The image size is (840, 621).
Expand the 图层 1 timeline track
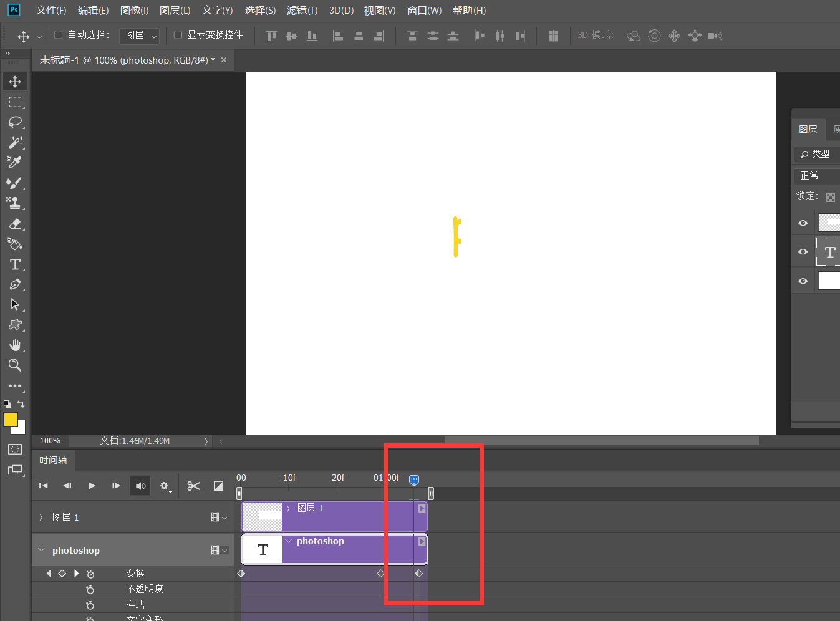coord(41,517)
